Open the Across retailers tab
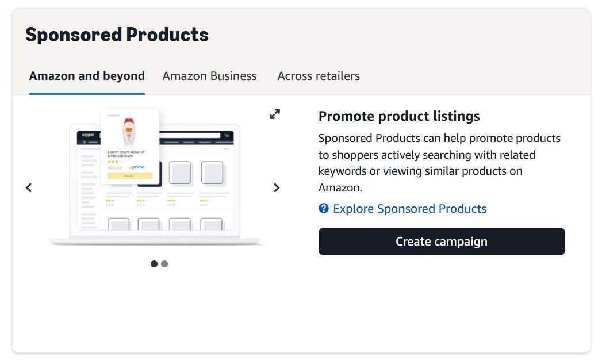Image resolution: width=602 pixels, height=364 pixels. click(319, 75)
